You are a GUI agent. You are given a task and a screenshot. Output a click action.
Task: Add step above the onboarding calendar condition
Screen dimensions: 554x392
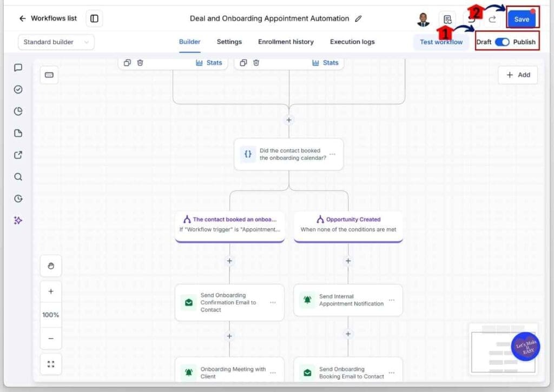point(289,120)
